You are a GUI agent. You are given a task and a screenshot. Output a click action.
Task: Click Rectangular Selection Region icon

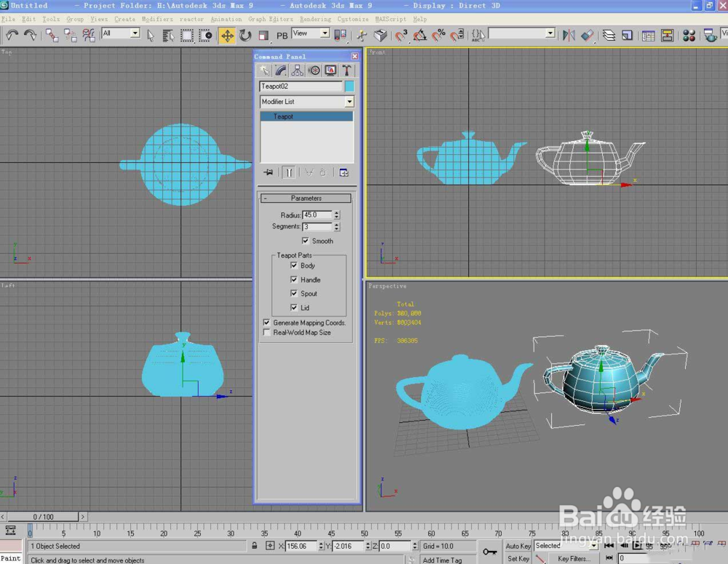pos(186,35)
